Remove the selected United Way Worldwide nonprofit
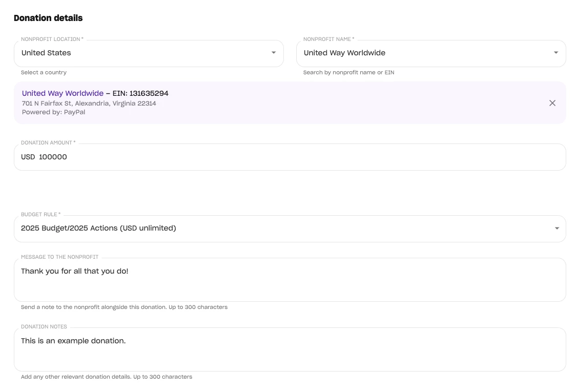 (x=552, y=103)
